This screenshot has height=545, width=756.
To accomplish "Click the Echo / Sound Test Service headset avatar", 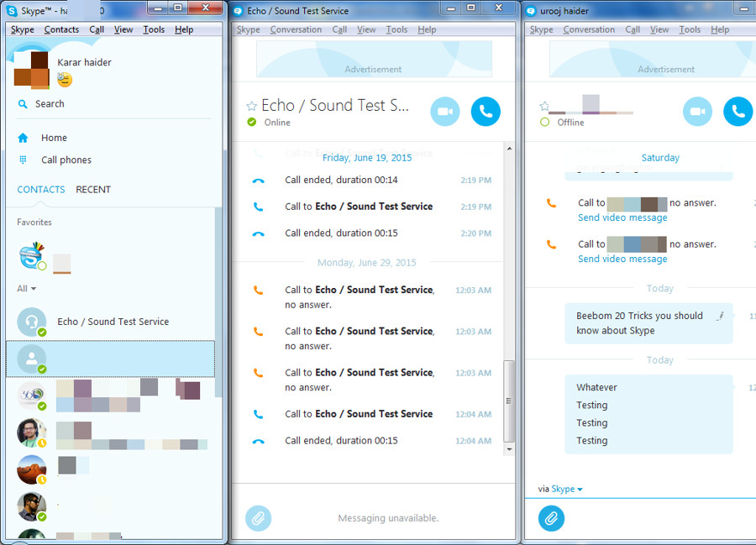I will tap(32, 322).
